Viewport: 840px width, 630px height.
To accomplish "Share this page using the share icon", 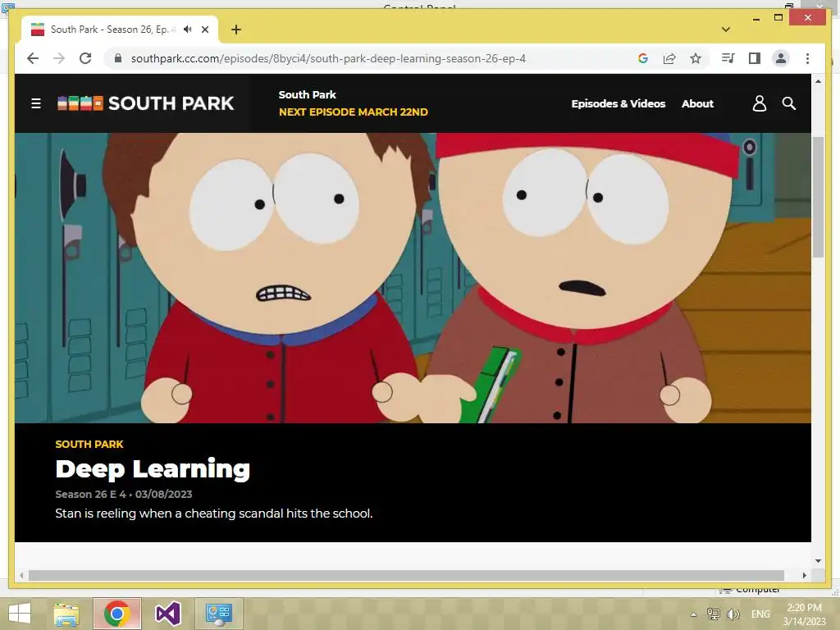I will [x=669, y=58].
